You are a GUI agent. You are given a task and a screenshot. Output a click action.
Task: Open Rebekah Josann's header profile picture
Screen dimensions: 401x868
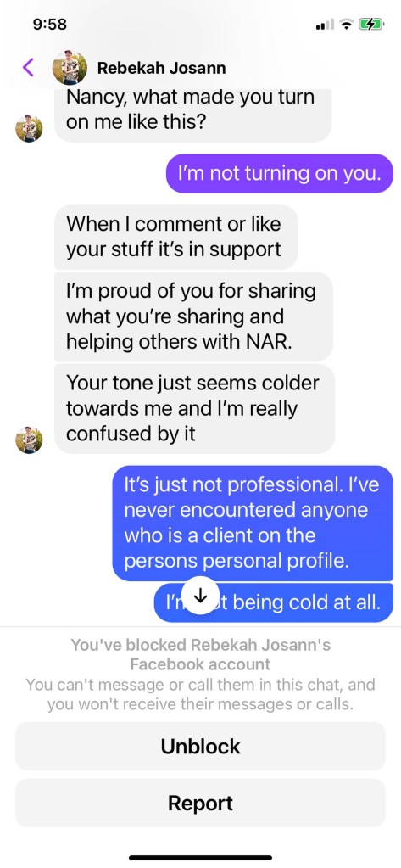click(x=70, y=68)
